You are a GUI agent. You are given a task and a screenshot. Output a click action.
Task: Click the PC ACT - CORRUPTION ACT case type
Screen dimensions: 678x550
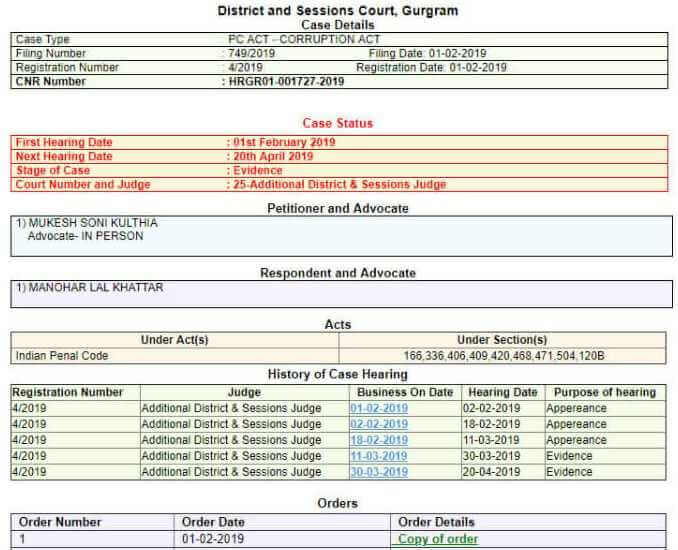tap(304, 39)
